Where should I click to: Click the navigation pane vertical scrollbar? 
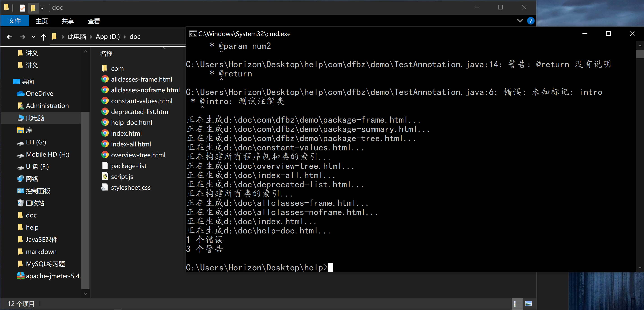(85, 200)
